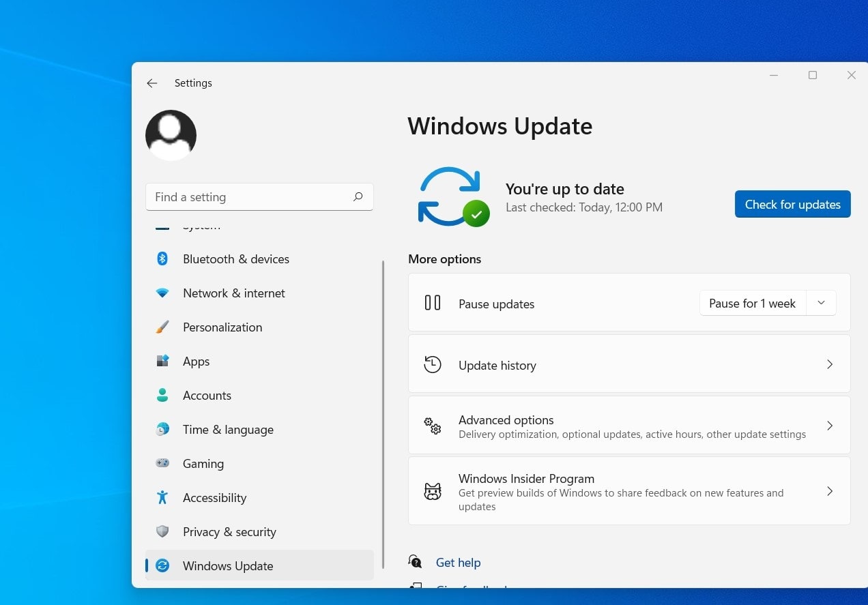Click the Gaming controller icon
Viewport: 868px width, 605px height.
pyautogui.click(x=162, y=463)
